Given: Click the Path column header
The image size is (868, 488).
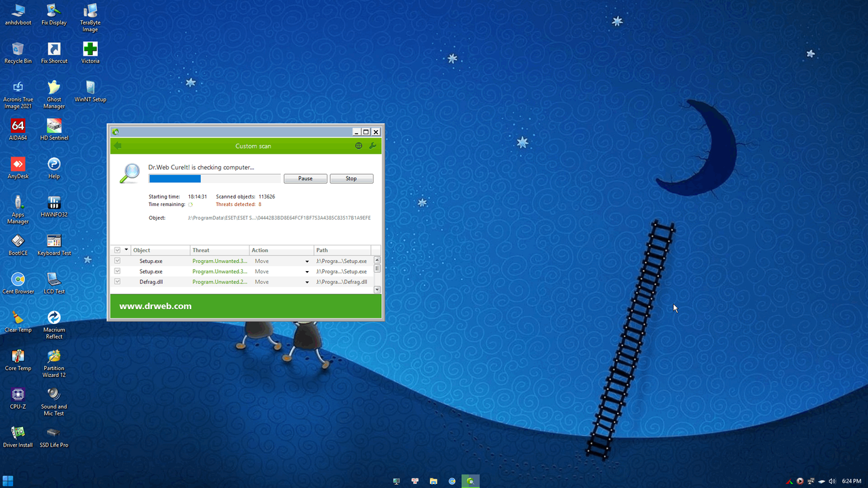Looking at the screenshot, I should point(342,250).
